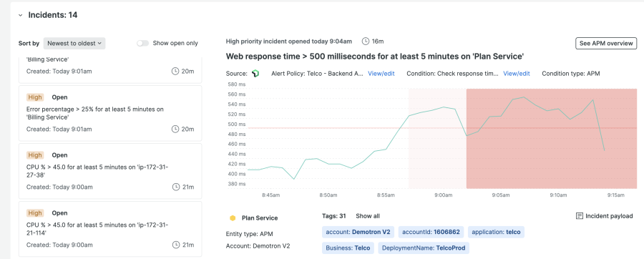Open the Newest to oldest sort dropdown
The image size is (644, 259).
(x=74, y=43)
